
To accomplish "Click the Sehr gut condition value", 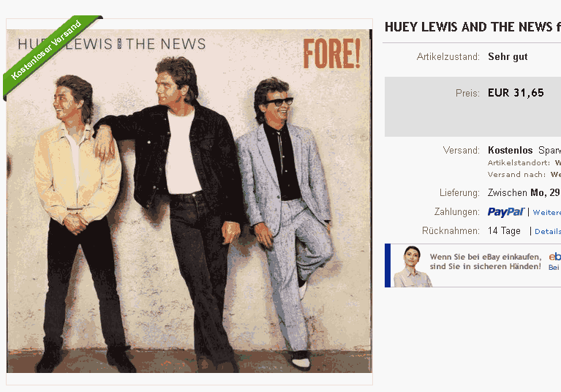I will click(x=508, y=57).
